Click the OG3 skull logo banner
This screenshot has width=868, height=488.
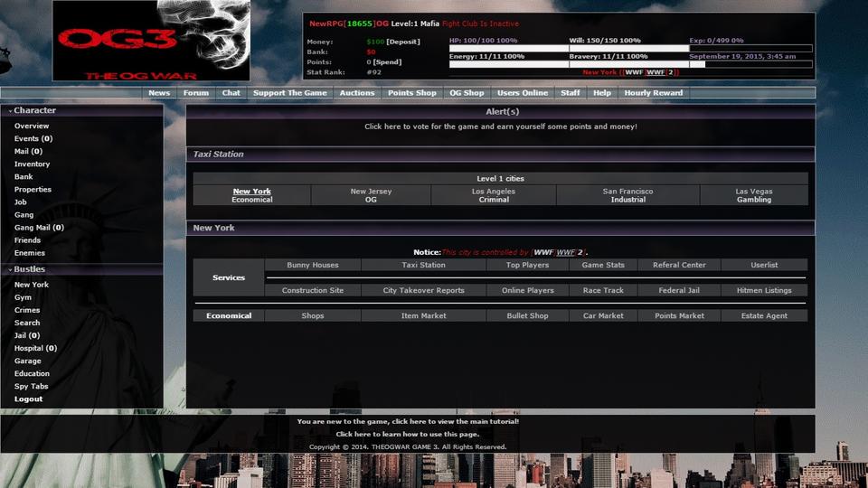pyautogui.click(x=151, y=41)
